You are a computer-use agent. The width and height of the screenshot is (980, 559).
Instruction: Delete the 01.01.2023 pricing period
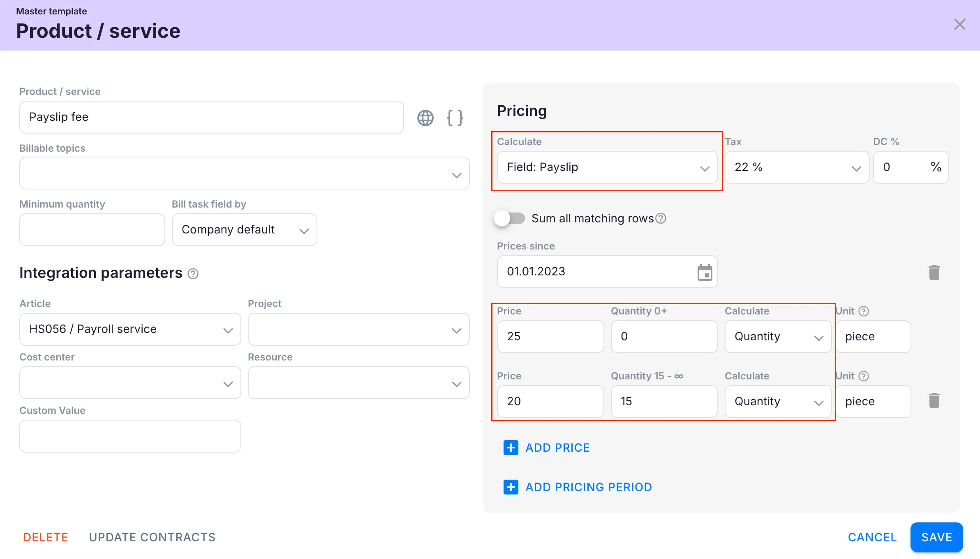pos(934,273)
